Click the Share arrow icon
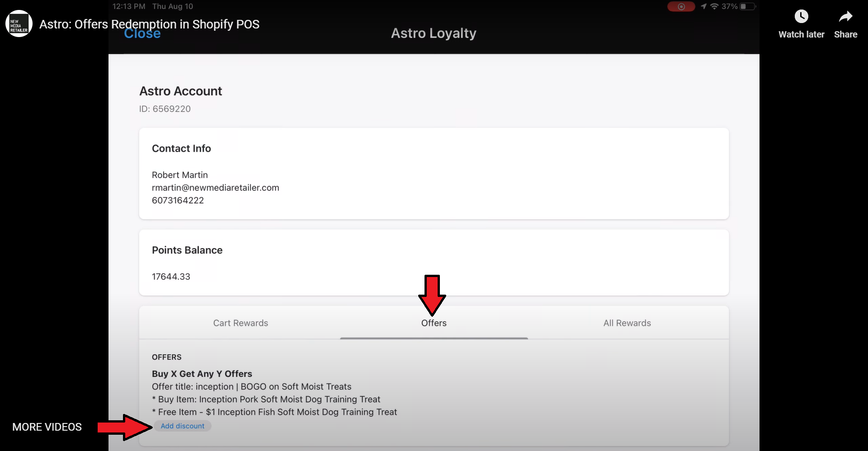The width and height of the screenshot is (868, 451). click(x=845, y=17)
